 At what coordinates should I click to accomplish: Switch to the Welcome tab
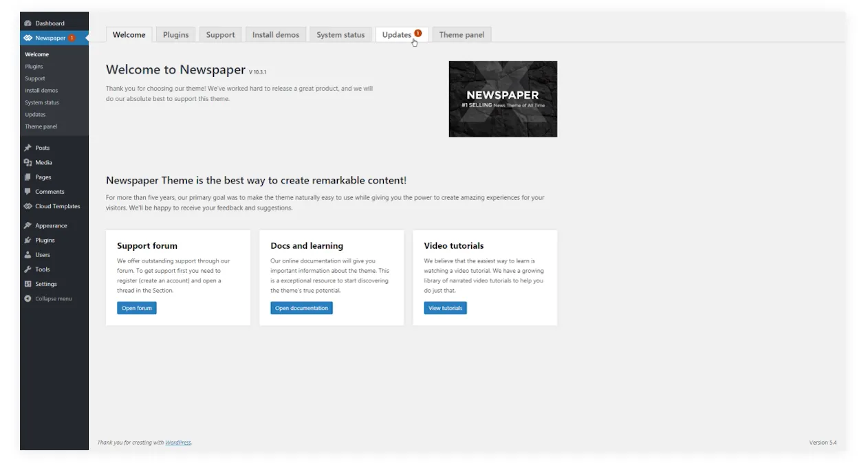tap(129, 34)
